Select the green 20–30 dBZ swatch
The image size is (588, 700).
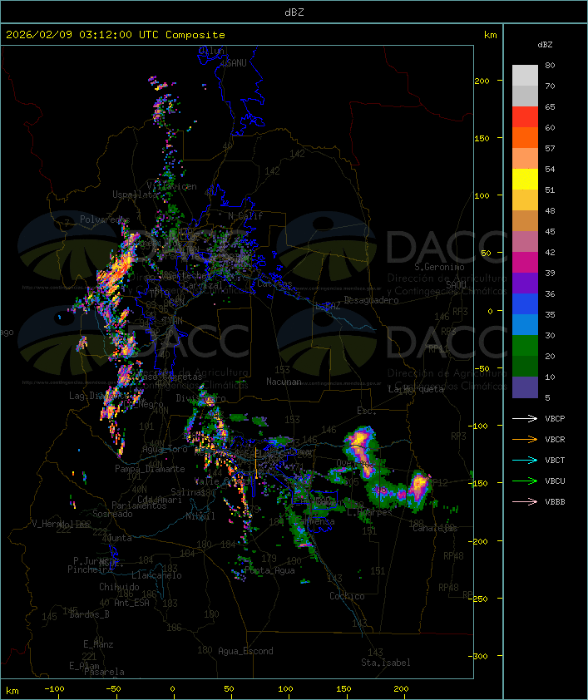pos(525,345)
